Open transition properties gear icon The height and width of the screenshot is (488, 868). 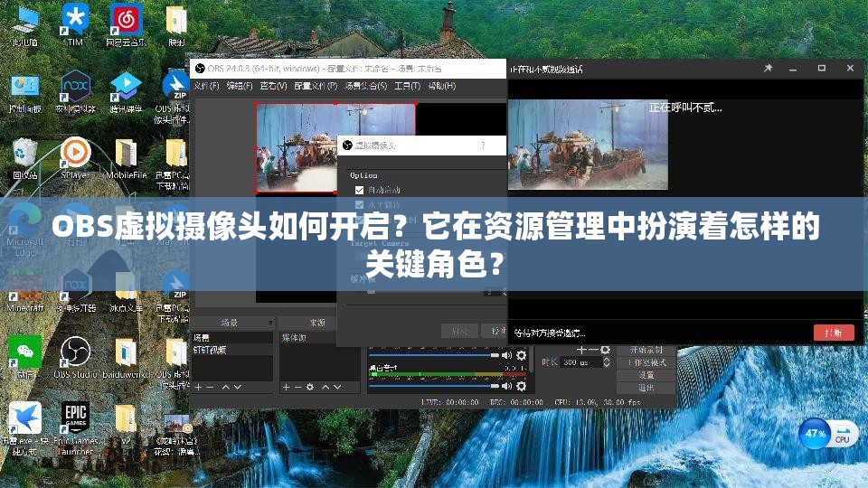coord(606,351)
